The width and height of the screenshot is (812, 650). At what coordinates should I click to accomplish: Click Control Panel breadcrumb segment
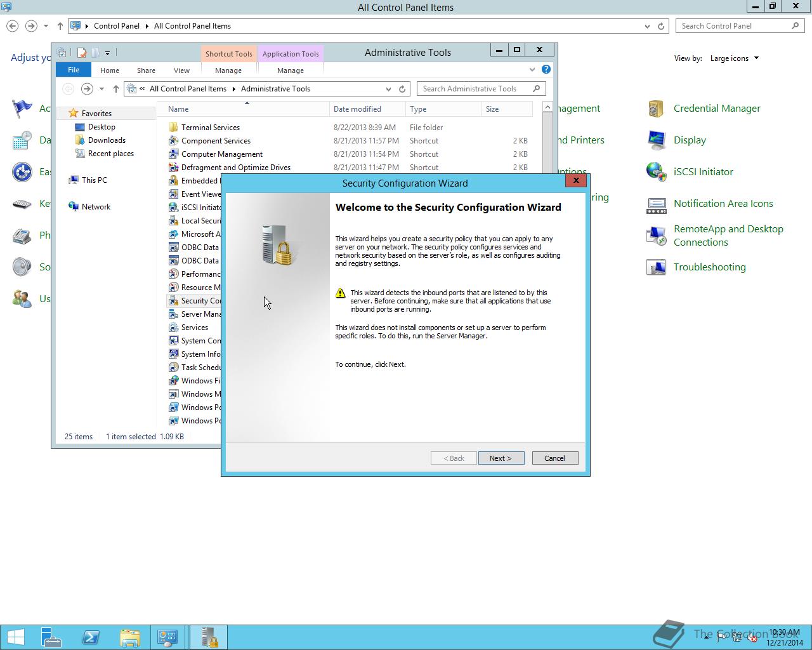[x=117, y=26]
